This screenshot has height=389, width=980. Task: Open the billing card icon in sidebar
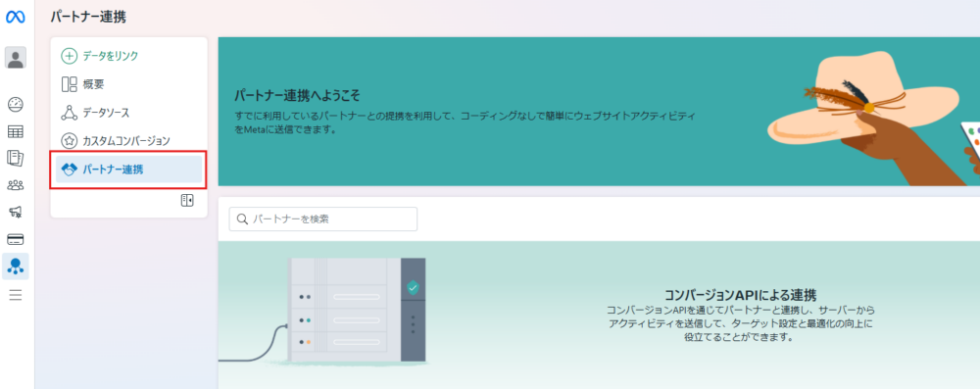16,239
